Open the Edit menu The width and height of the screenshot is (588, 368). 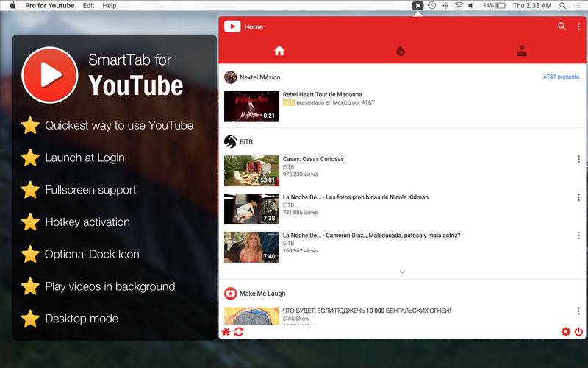tap(88, 6)
